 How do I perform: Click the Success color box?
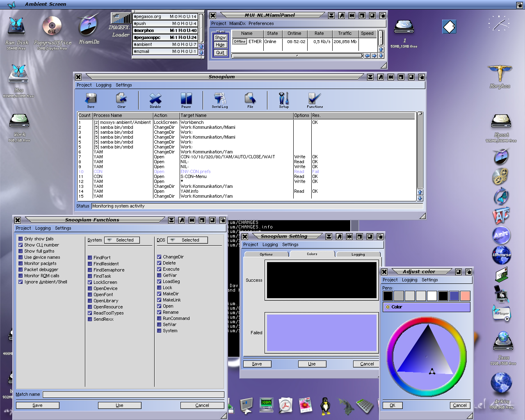322,280
